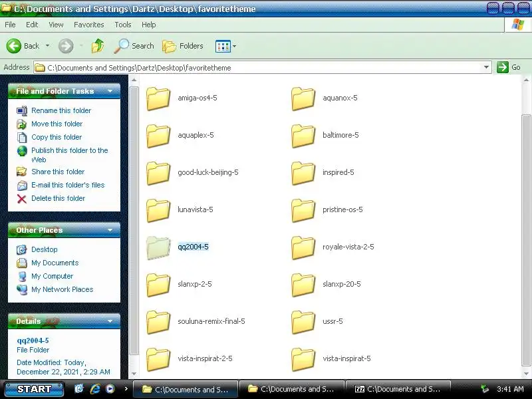This screenshot has width=532, height=399.
Task: Open the Search magnifier tool
Action: click(134, 46)
